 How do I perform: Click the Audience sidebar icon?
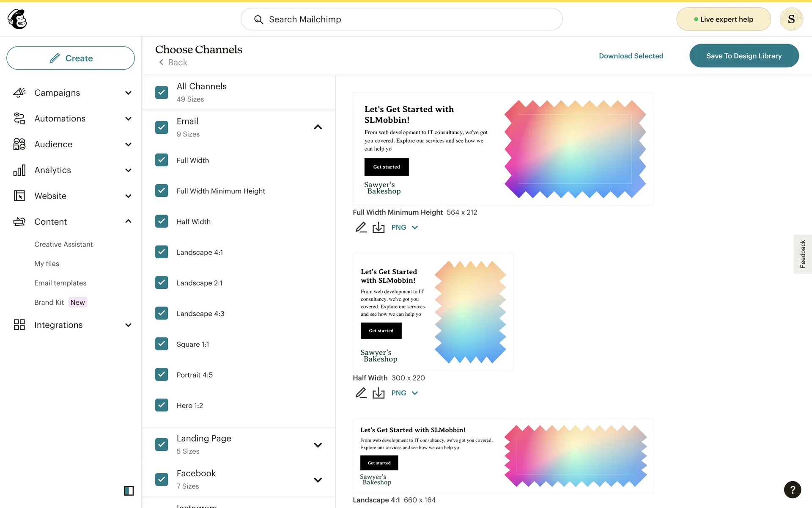[19, 144]
